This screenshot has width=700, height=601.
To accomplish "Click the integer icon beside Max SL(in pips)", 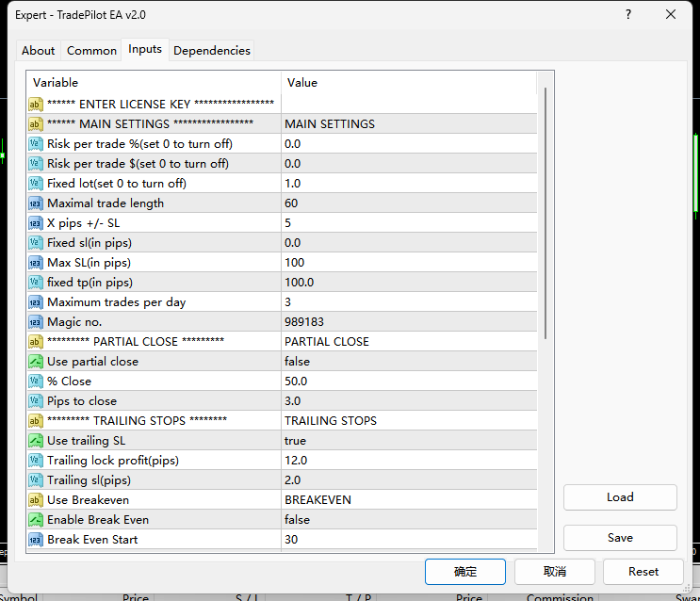I will click(x=36, y=263).
